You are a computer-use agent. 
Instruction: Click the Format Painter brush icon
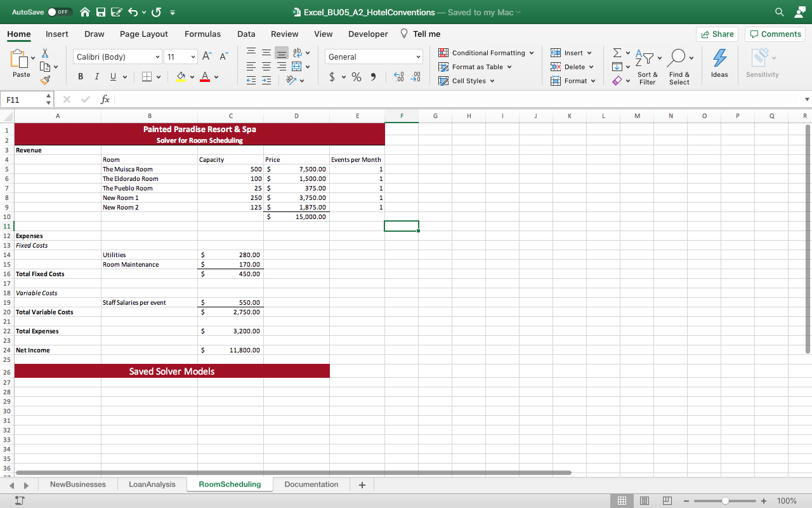click(x=45, y=81)
